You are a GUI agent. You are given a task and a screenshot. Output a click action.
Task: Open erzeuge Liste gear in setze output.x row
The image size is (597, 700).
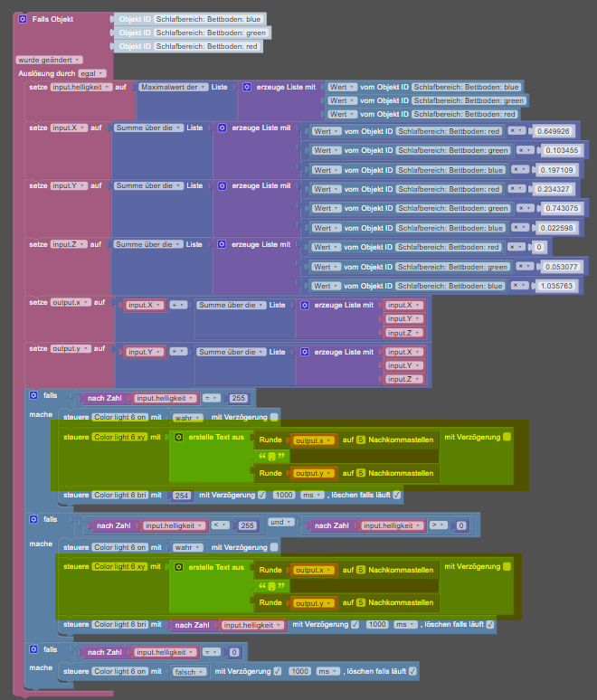[x=305, y=305]
